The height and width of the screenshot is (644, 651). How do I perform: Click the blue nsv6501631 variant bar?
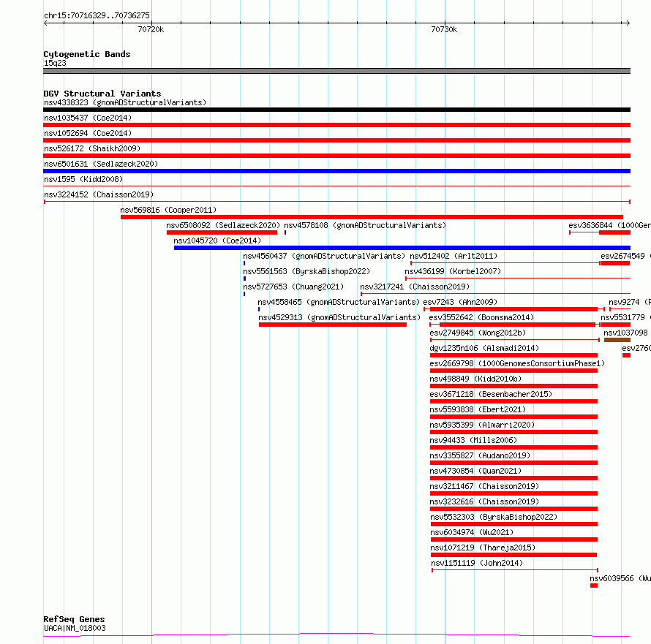[x=336, y=171]
